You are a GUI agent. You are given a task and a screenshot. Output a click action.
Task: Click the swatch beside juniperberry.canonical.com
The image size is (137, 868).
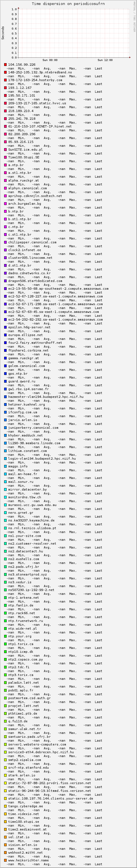coord(6,428)
